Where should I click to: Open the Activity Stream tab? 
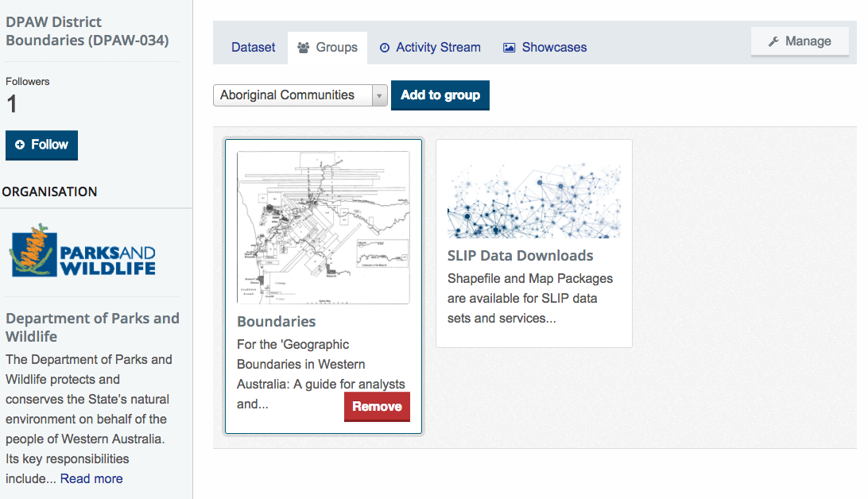tap(430, 48)
